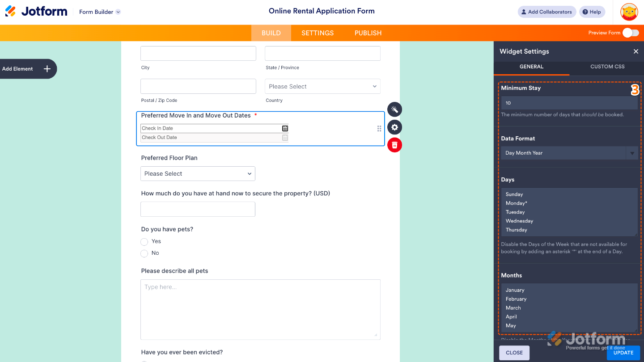644x362 pixels.
Task: Switch to the Custom CSS tab
Action: click(607, 66)
